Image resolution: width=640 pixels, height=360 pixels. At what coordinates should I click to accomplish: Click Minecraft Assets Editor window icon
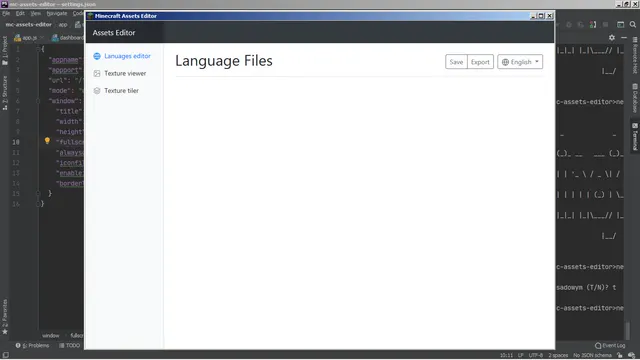(x=90, y=16)
